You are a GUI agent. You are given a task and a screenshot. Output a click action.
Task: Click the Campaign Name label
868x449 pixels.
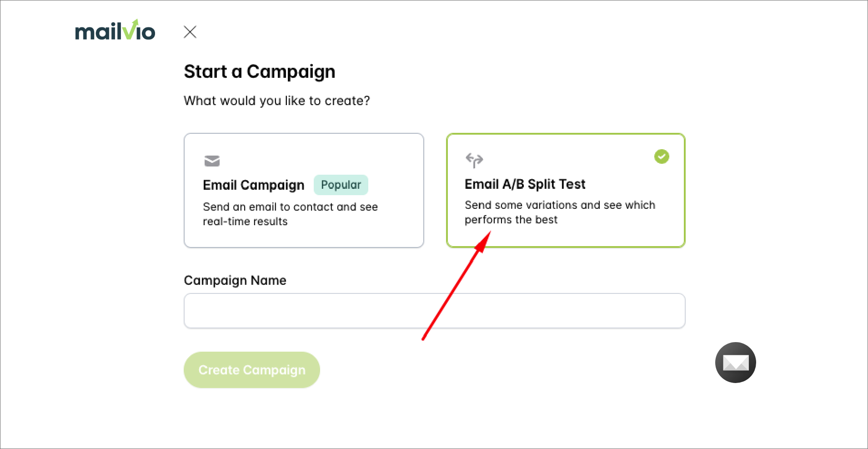tap(235, 280)
